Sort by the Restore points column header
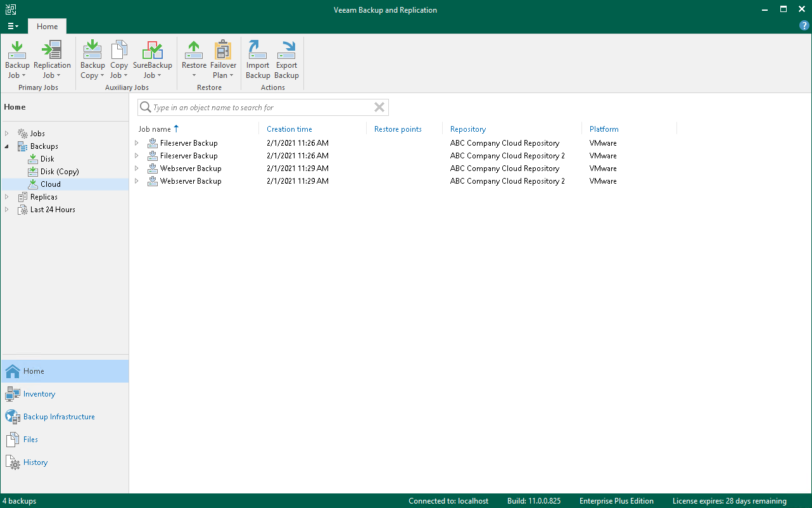The image size is (812, 508). click(x=398, y=129)
